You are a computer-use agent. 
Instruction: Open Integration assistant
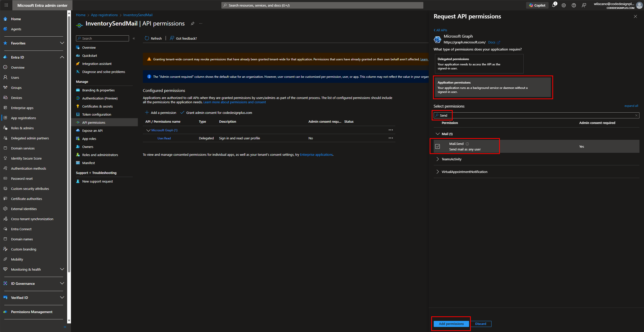pyautogui.click(x=97, y=64)
